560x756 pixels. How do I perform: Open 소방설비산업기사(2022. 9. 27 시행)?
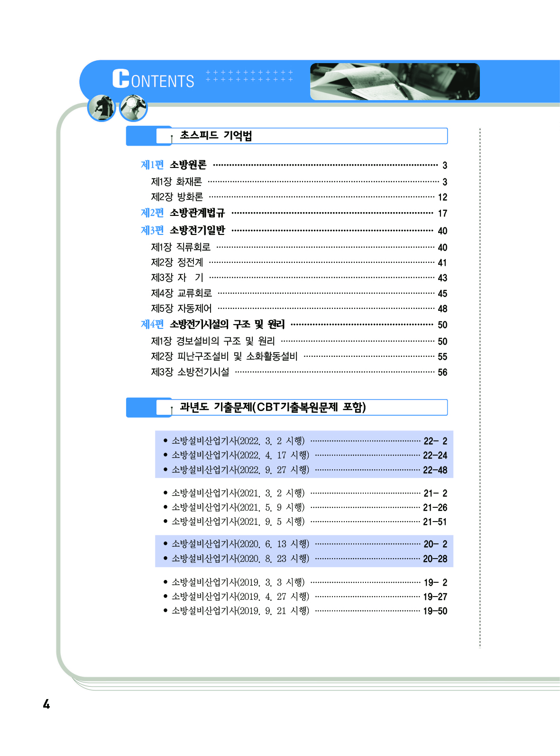[305, 470]
